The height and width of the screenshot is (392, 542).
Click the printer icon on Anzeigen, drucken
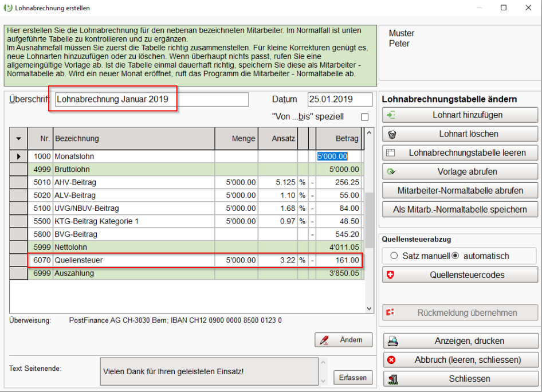pyautogui.click(x=392, y=341)
